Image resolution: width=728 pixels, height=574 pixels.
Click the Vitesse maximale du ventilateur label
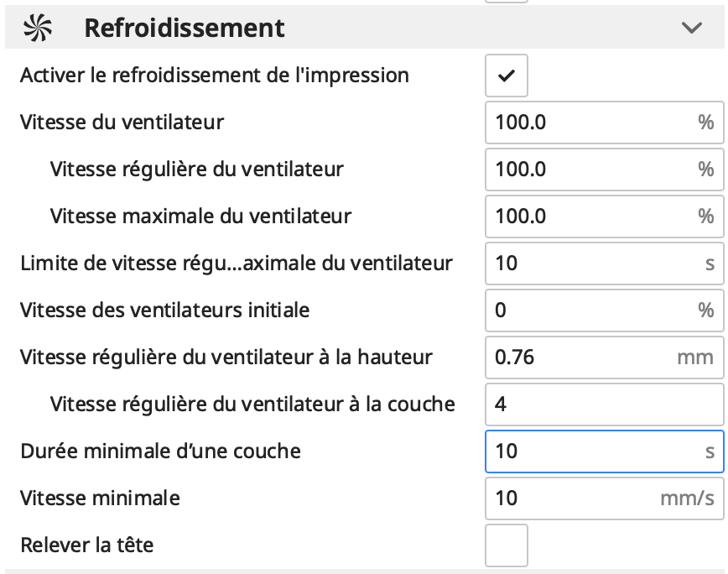(x=200, y=217)
